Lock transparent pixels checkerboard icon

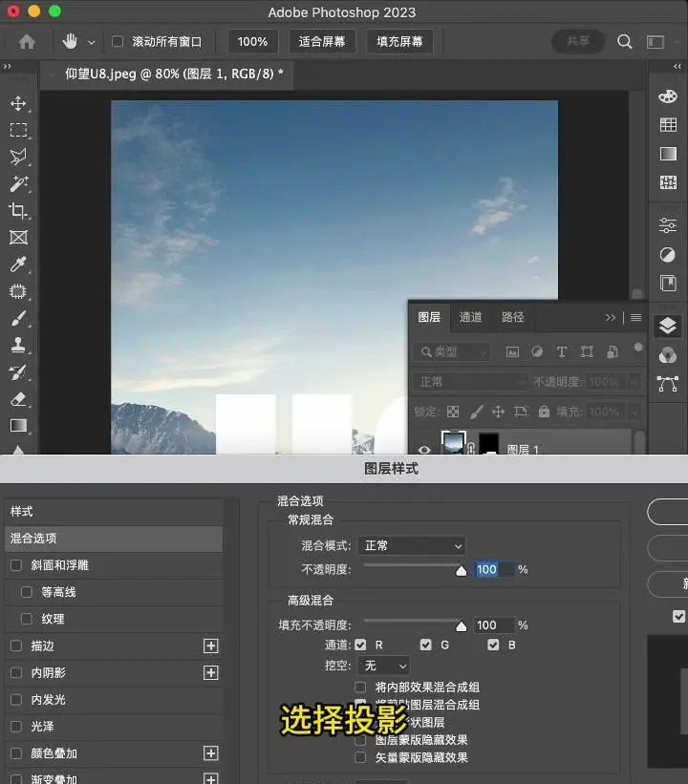453,412
